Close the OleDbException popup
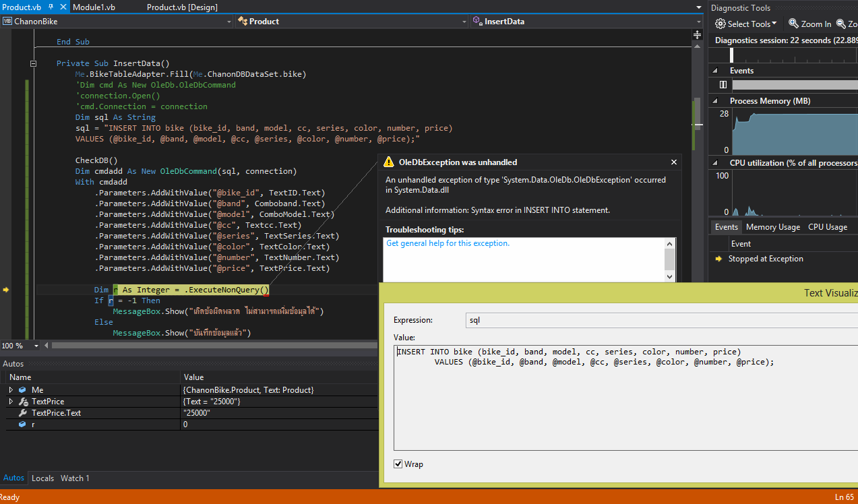This screenshot has width=858, height=504. coord(673,162)
